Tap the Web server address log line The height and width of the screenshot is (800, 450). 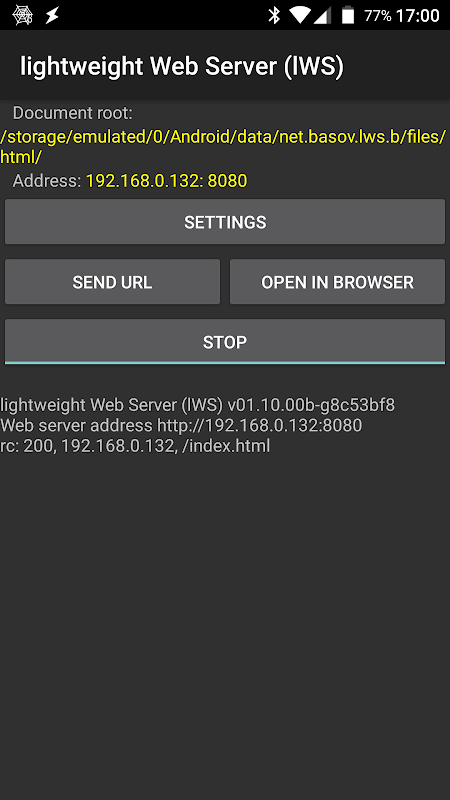(181, 426)
